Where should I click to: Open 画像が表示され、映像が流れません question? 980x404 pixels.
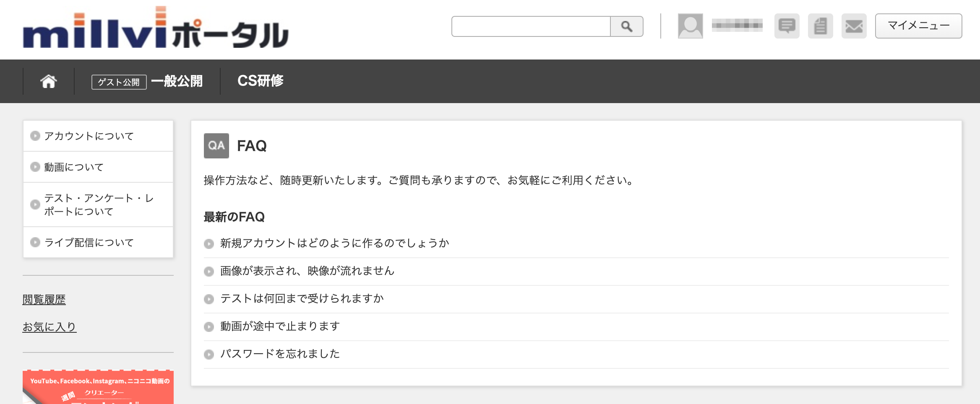click(308, 271)
